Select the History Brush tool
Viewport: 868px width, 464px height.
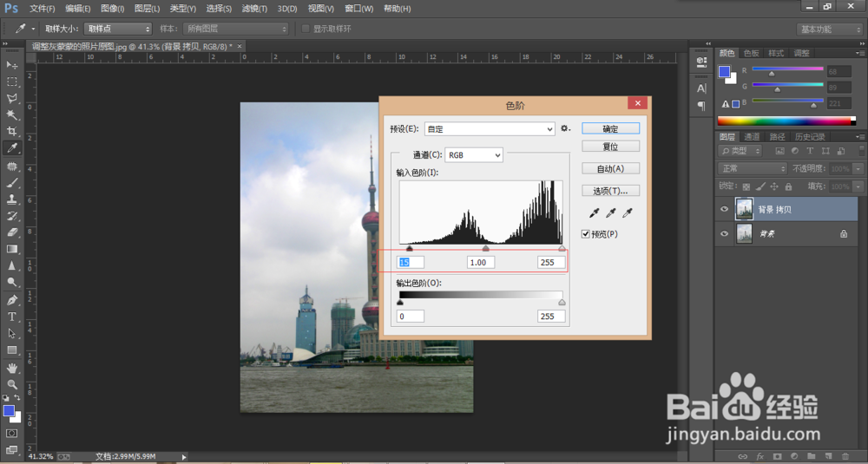pos(11,216)
